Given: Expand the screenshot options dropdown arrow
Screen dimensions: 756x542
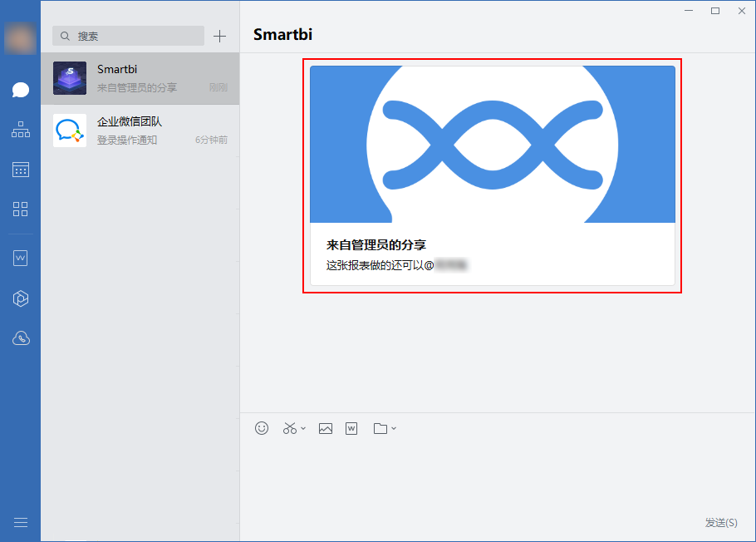Looking at the screenshot, I should pos(303,428).
